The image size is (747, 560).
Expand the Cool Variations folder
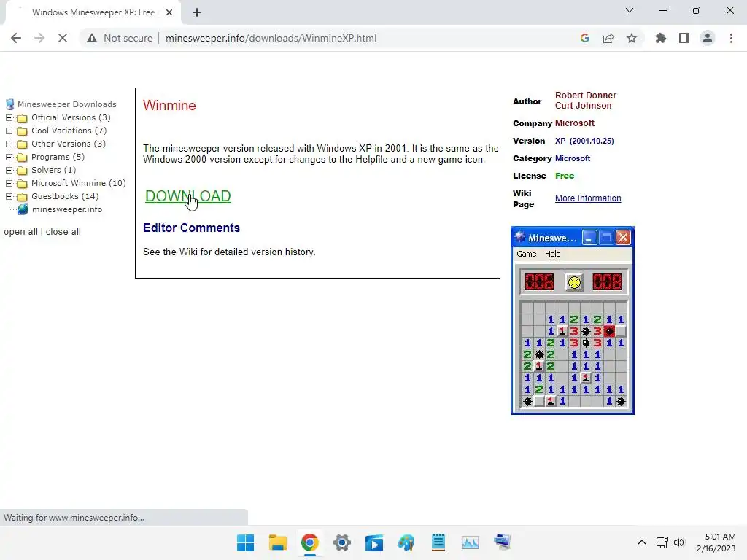(x=9, y=131)
